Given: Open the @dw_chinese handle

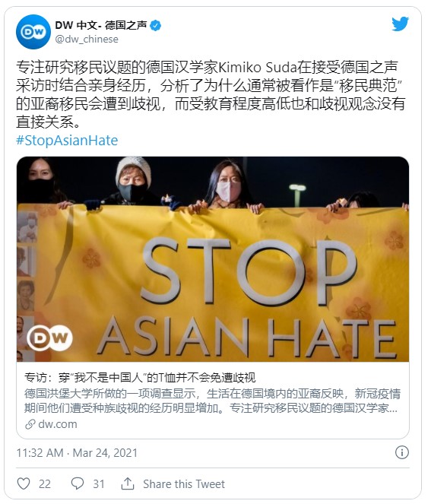Looking at the screenshot, I should click(x=87, y=40).
